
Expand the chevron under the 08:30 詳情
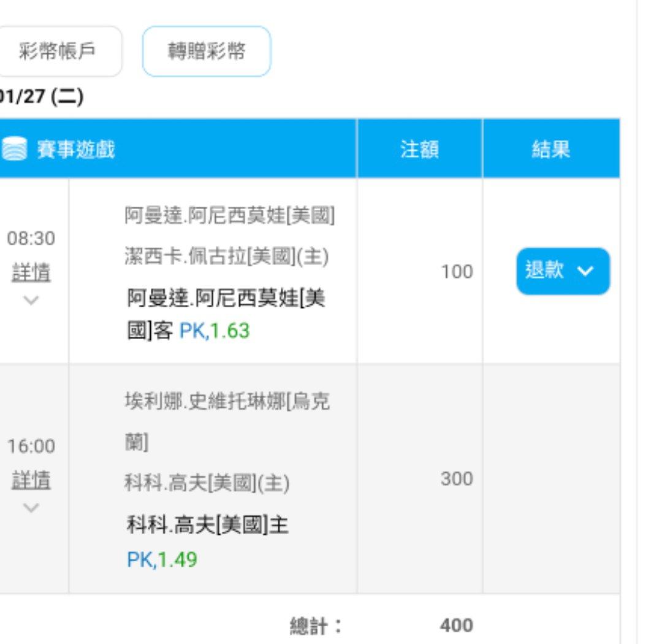tap(31, 300)
